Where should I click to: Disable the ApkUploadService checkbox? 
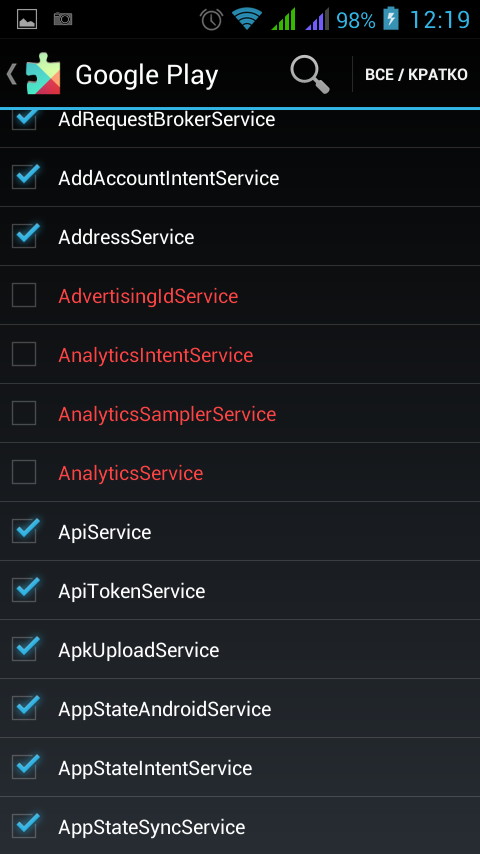tap(25, 648)
